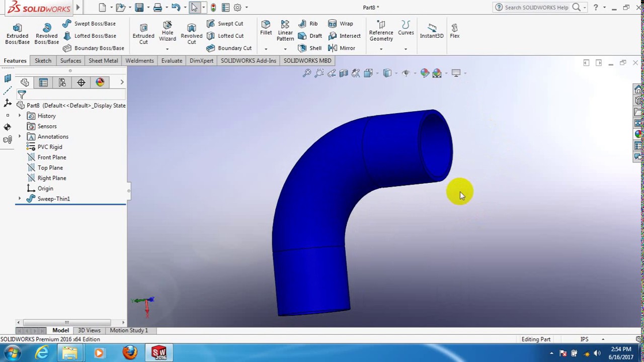Switch to ConfigurationManager tab icon

pos(62,82)
